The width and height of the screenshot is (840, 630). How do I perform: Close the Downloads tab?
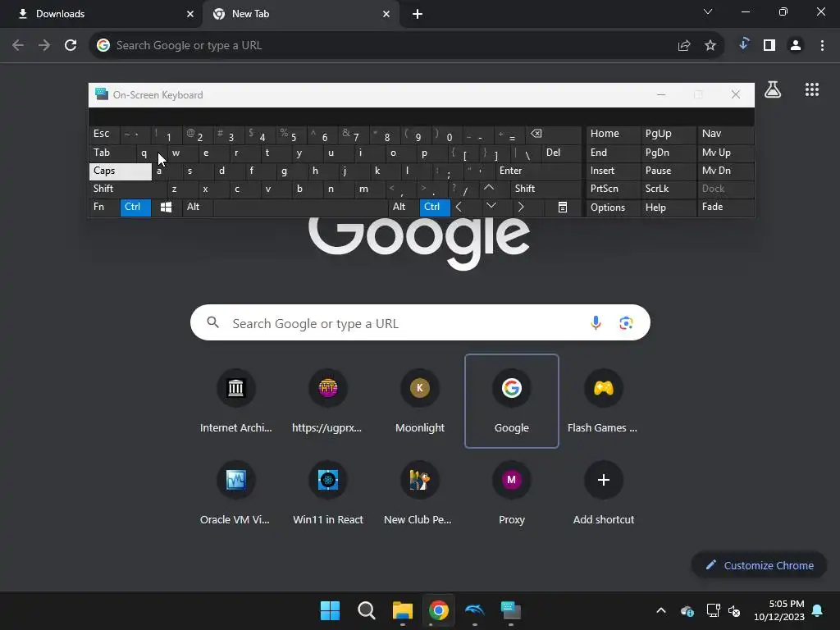tap(190, 14)
